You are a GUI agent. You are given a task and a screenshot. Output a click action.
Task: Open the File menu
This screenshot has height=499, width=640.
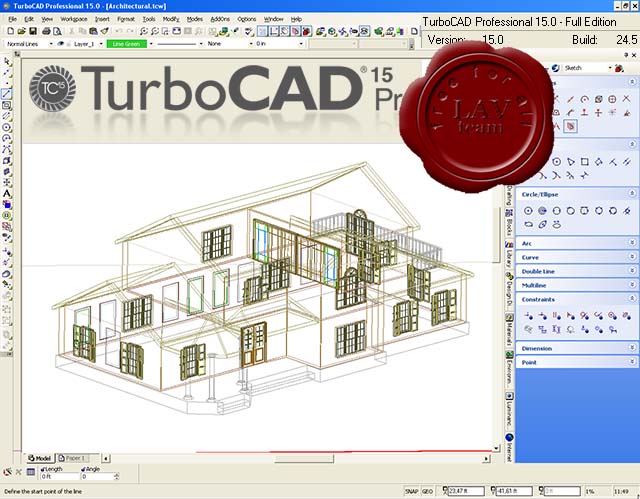coord(12,19)
